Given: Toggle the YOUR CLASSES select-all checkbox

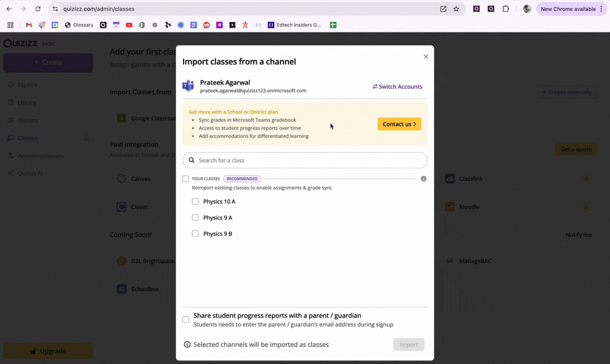Looking at the screenshot, I should pyautogui.click(x=186, y=179).
